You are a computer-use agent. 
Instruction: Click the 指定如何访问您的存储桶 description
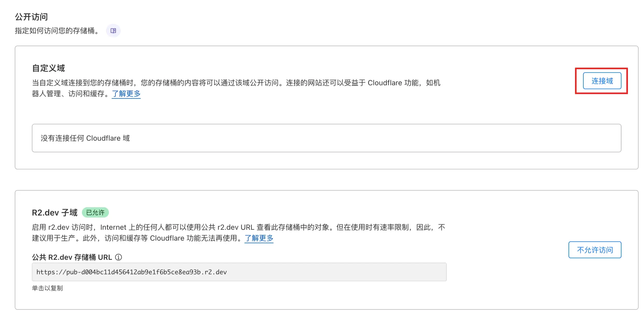click(57, 31)
